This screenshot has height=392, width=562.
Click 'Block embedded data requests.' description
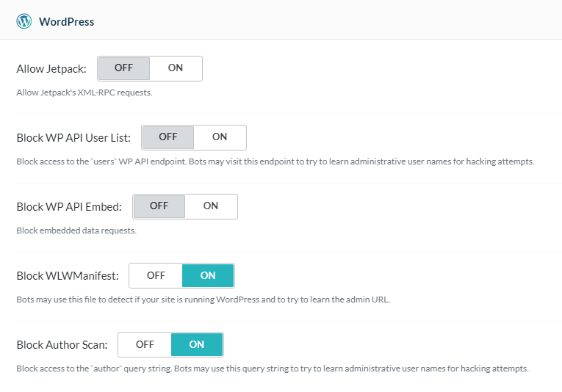76,231
